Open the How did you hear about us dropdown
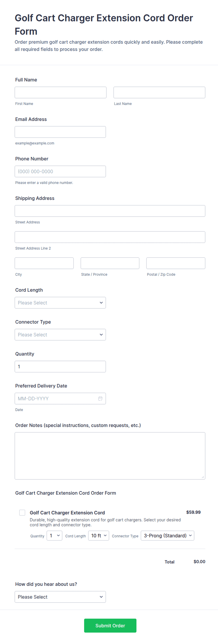The height and width of the screenshot is (644, 218). (60, 597)
